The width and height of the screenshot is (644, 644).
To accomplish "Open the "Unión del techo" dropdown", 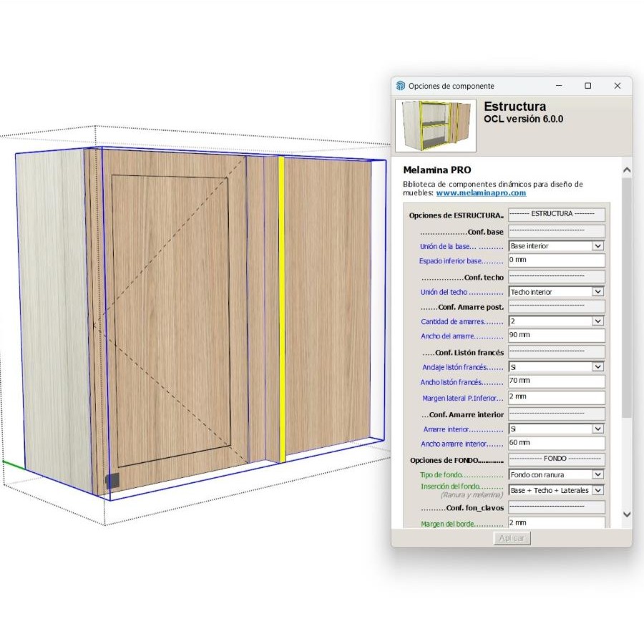I will (598, 291).
